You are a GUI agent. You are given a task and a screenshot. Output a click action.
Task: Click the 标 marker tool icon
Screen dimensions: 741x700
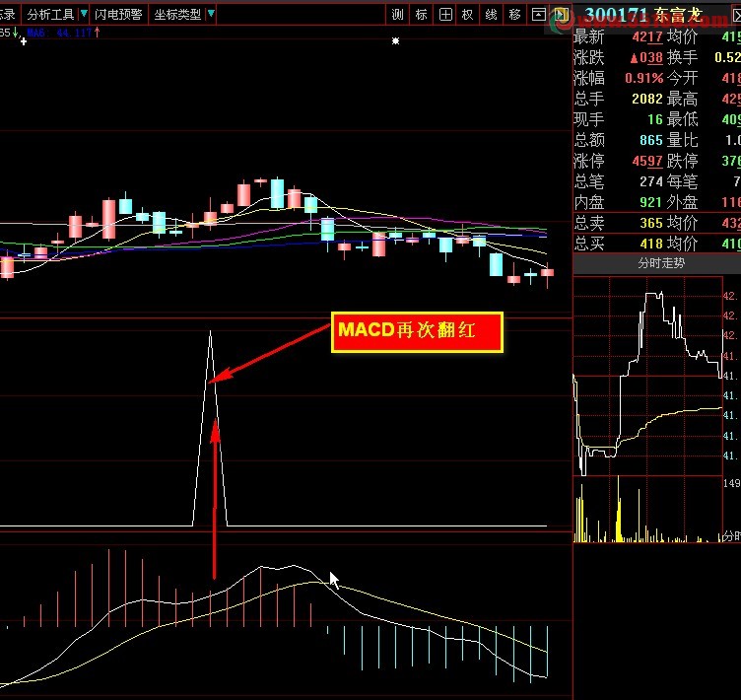(421, 15)
